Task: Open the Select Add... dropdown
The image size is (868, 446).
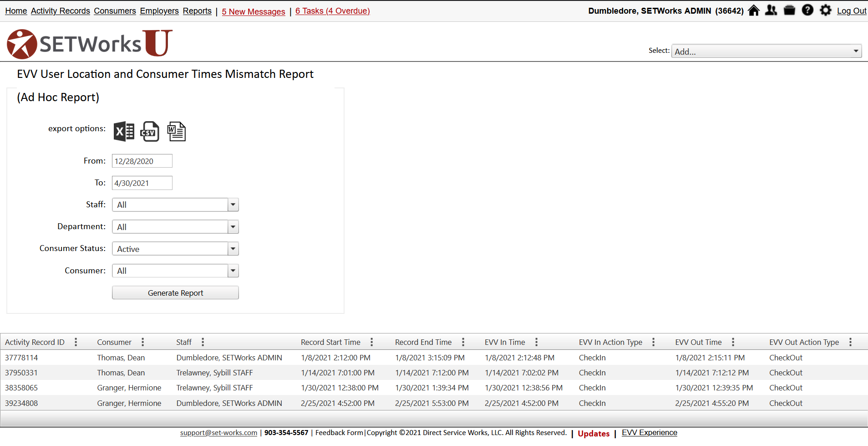Action: tap(766, 51)
